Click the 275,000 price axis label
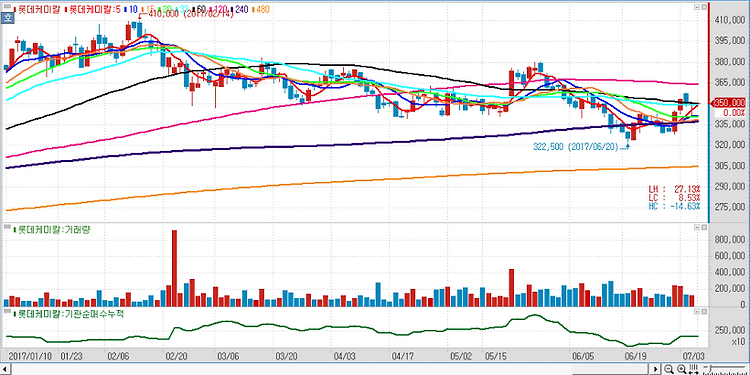This screenshot has height=375, width=750. click(730, 207)
